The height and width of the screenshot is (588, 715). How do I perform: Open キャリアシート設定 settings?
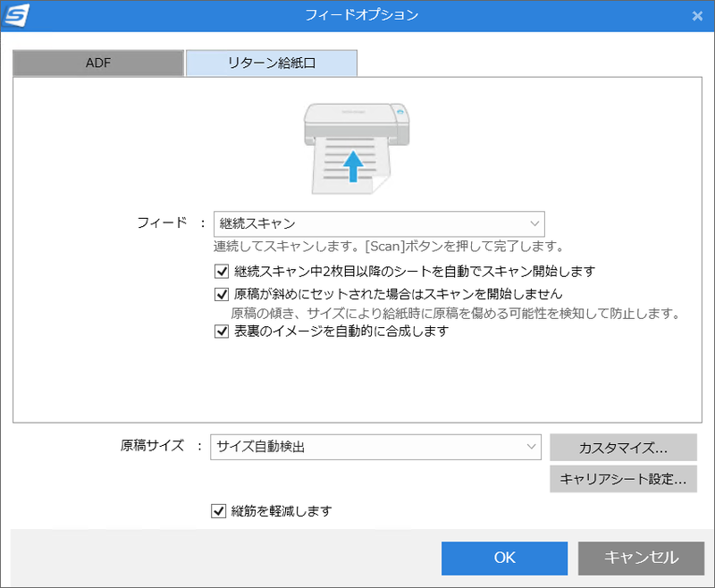[623, 479]
